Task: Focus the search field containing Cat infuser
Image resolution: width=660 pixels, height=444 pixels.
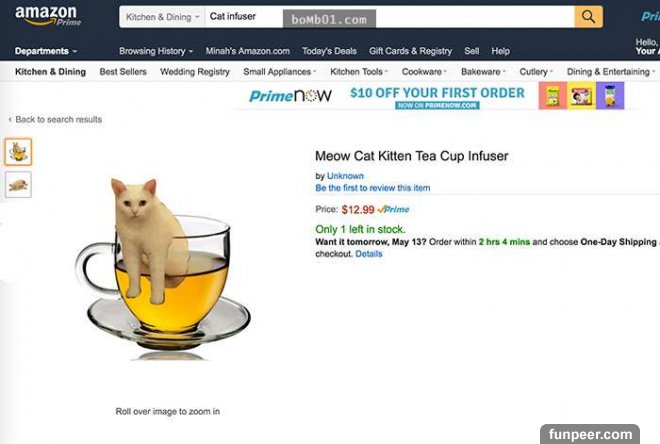Action: 390,17
